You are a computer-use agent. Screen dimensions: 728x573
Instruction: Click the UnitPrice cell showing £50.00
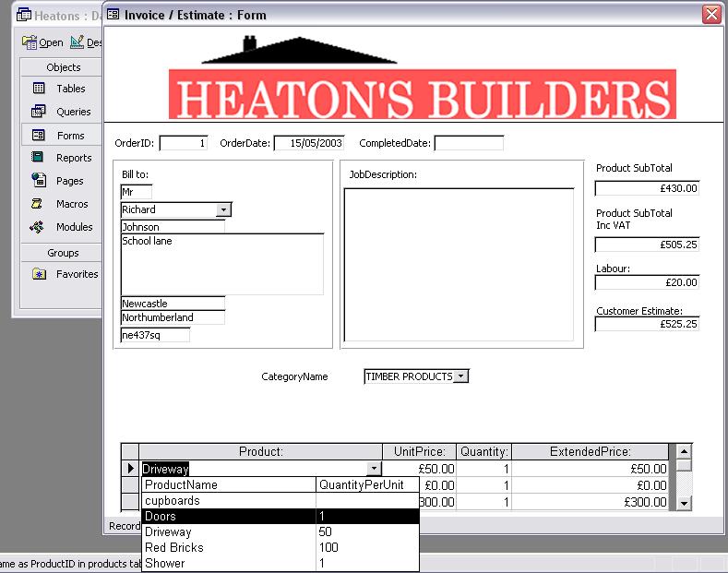419,469
